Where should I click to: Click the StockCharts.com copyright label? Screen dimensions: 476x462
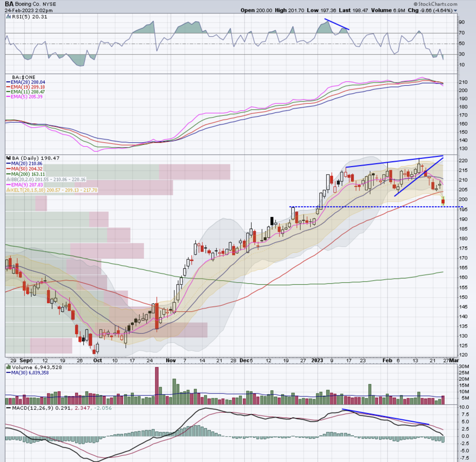[436, 4]
